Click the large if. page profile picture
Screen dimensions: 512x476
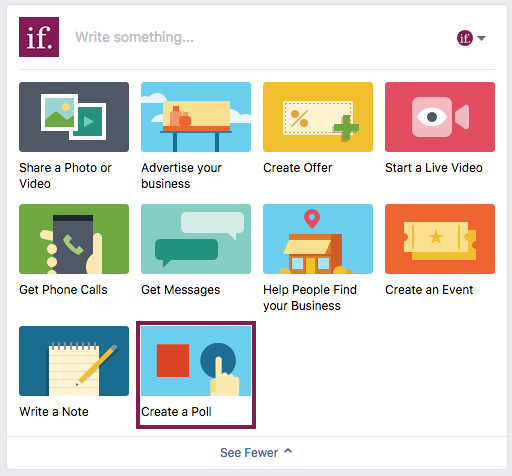click(39, 37)
